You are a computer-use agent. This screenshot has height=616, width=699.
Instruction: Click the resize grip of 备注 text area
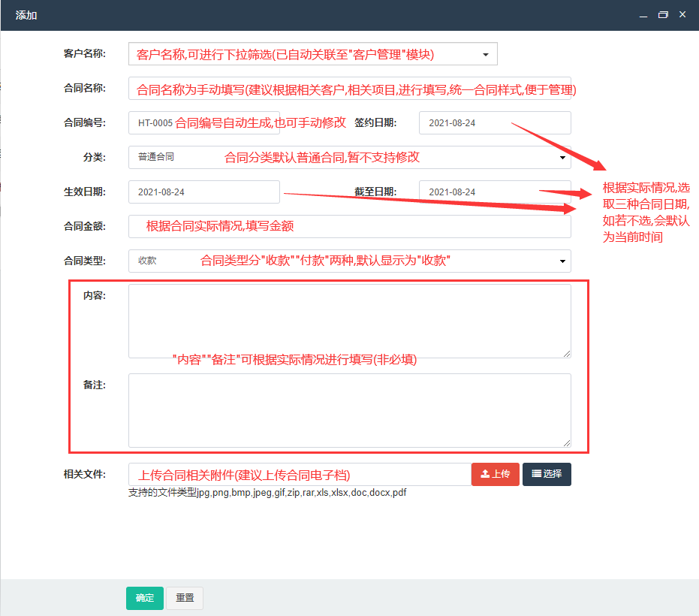click(567, 443)
